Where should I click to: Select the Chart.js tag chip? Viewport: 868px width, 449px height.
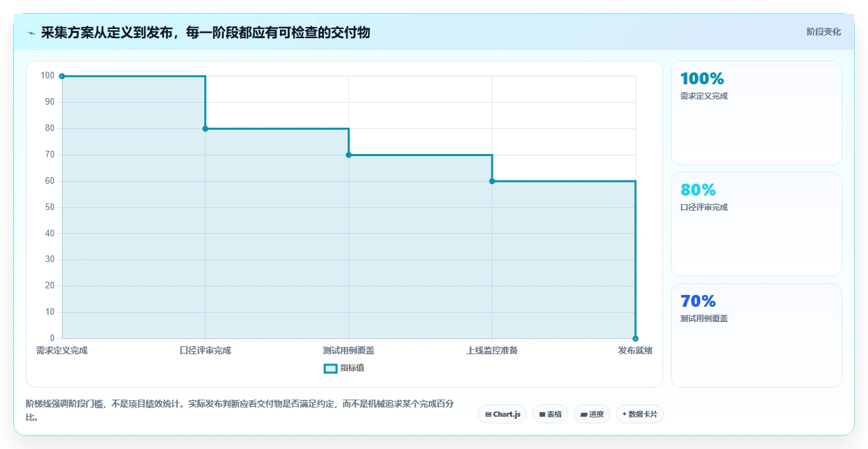pyautogui.click(x=502, y=414)
